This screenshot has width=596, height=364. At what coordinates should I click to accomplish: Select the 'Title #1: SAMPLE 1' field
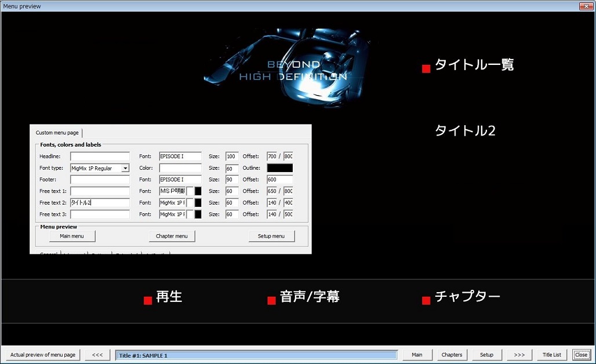[257, 355]
